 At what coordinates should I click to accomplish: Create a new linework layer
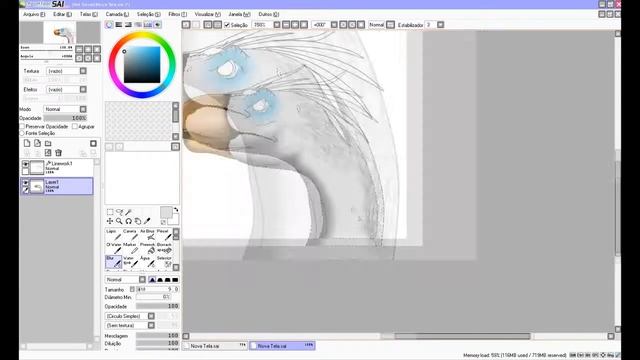pyautogui.click(x=38, y=143)
